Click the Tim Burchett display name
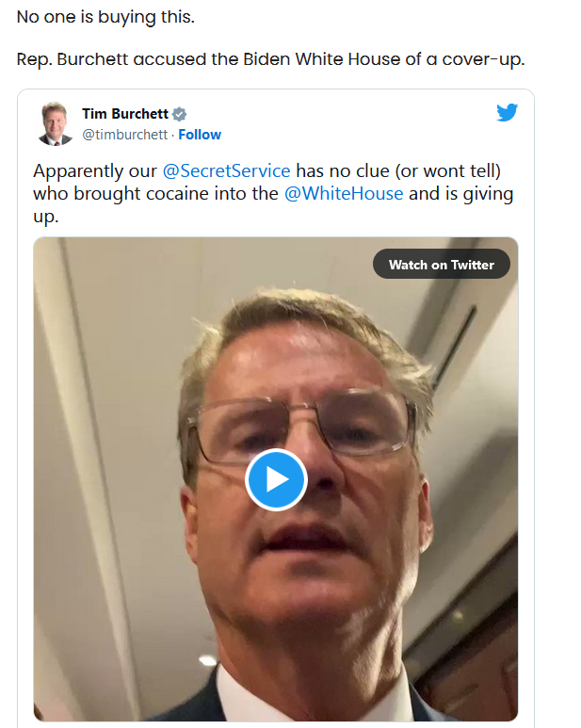Screen dimensions: 581x728 [x=125, y=114]
